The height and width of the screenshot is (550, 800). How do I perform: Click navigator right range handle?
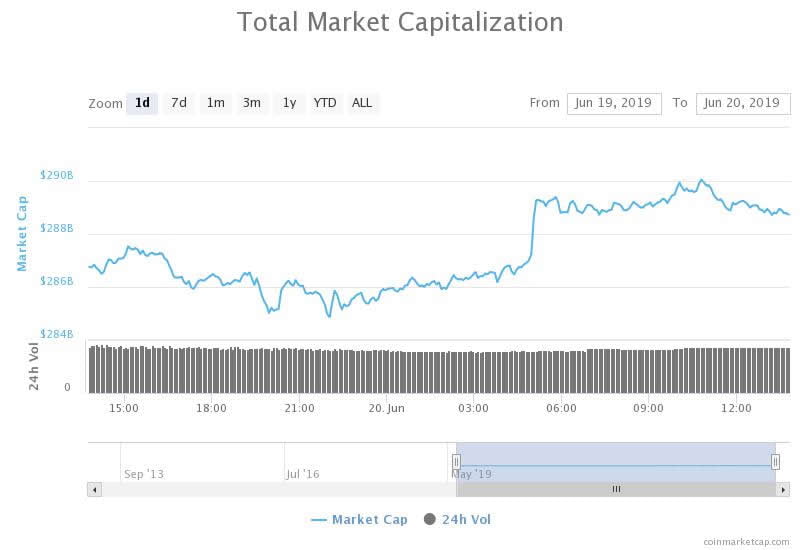point(775,461)
